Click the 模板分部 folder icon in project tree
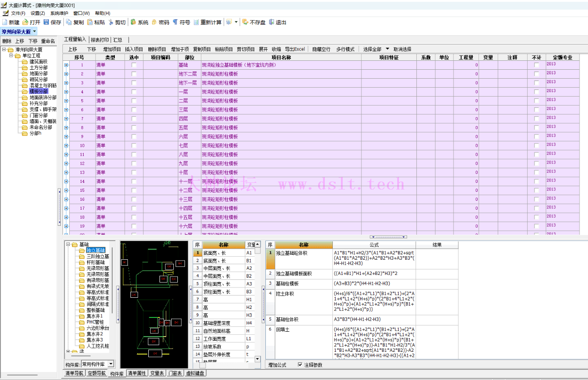This screenshot has height=380, width=588. click(x=25, y=91)
